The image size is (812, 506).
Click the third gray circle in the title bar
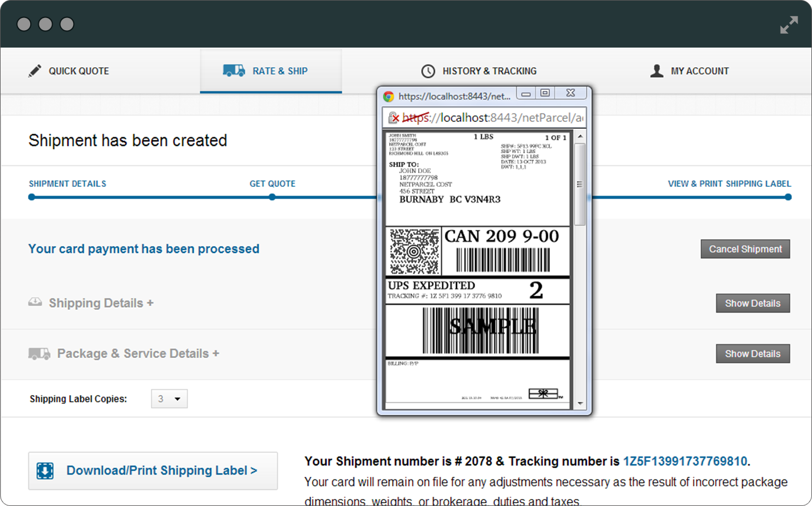click(x=67, y=24)
